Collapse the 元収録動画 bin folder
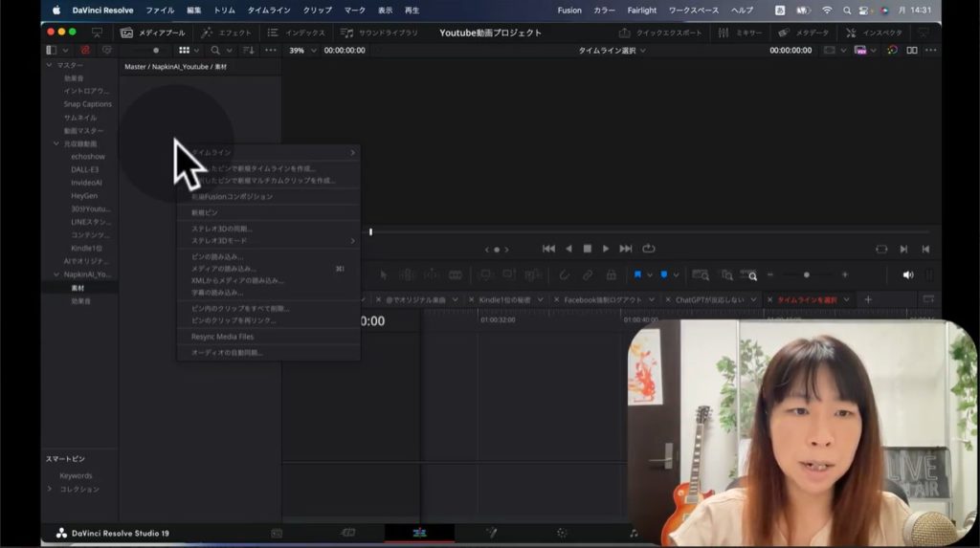Screen dimensions: 980x548 pos(56,143)
